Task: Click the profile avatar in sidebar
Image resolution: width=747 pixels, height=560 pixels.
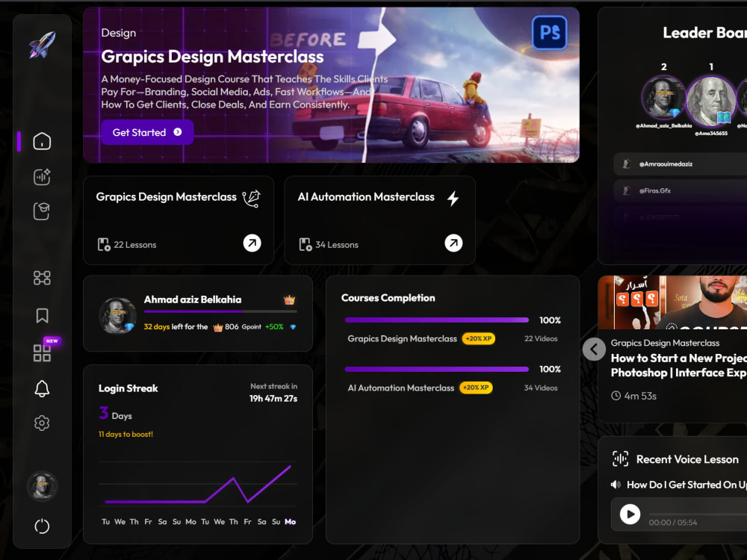Action: click(43, 486)
